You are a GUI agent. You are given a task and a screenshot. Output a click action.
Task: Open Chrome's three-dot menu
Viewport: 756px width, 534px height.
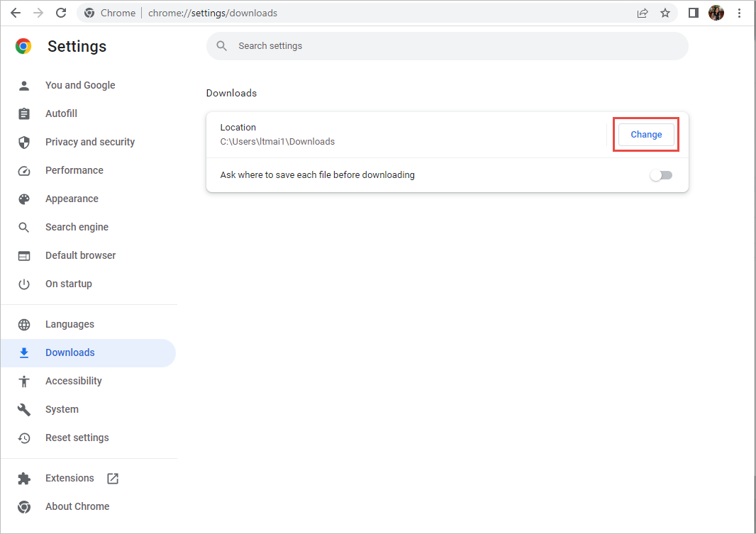tap(740, 13)
